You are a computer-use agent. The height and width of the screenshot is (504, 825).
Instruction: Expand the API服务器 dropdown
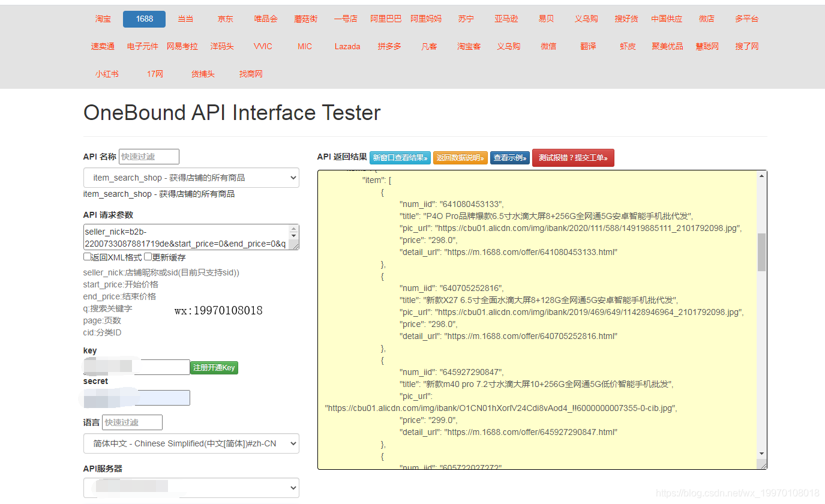pyautogui.click(x=191, y=488)
